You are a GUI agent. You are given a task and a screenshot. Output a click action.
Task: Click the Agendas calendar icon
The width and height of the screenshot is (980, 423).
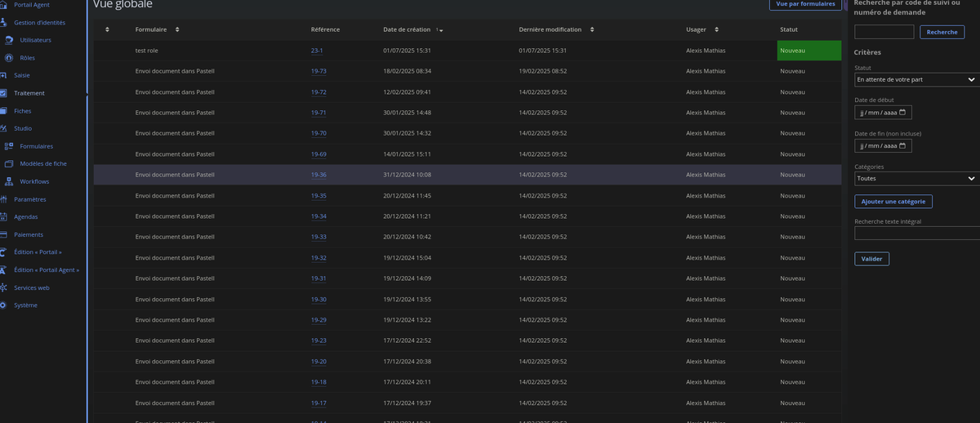click(x=4, y=217)
